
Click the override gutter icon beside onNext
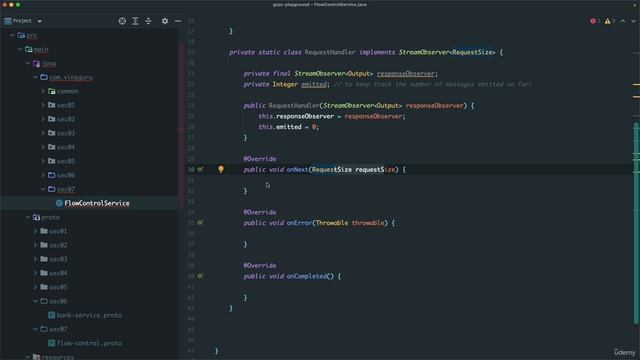coord(200,169)
